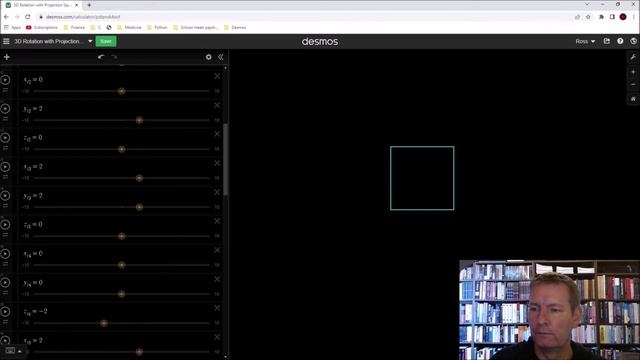Image resolution: width=640 pixels, height=360 pixels.
Task: Click the y₁₂ = 2 expression text
Action: [33, 109]
